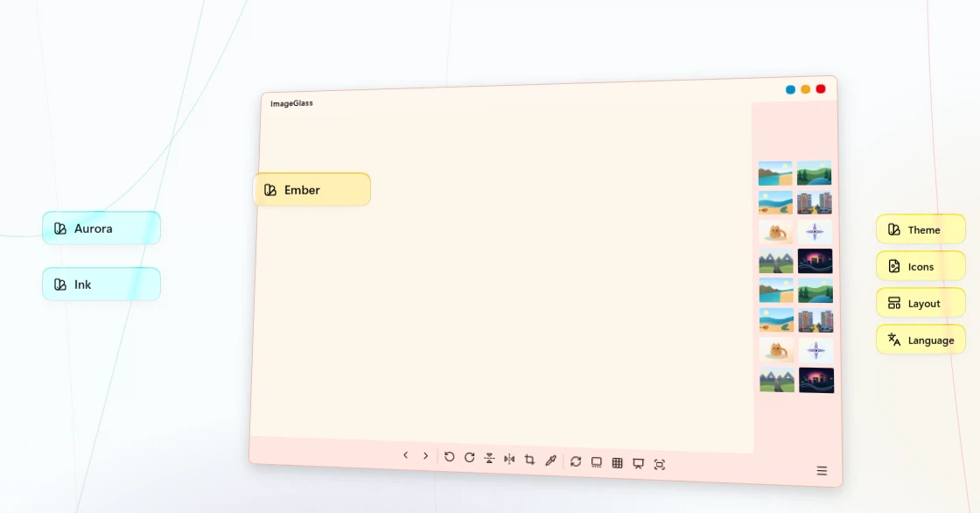Start the slideshow presentation icon
The image size is (980, 513).
coord(638,464)
